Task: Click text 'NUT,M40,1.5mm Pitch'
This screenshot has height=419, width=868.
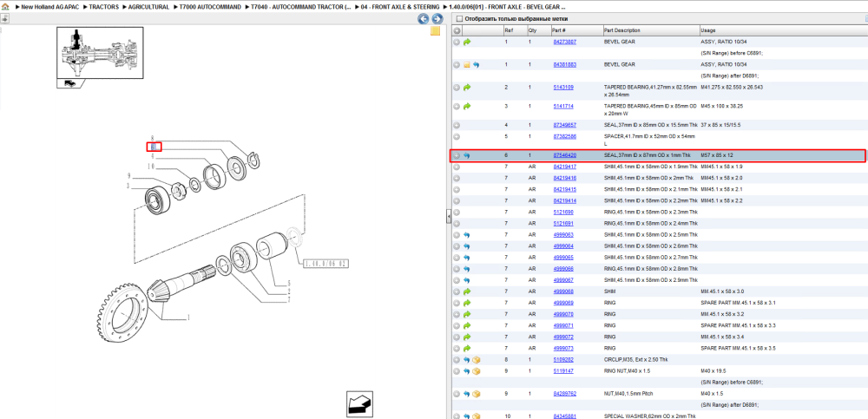Action: 627,394
